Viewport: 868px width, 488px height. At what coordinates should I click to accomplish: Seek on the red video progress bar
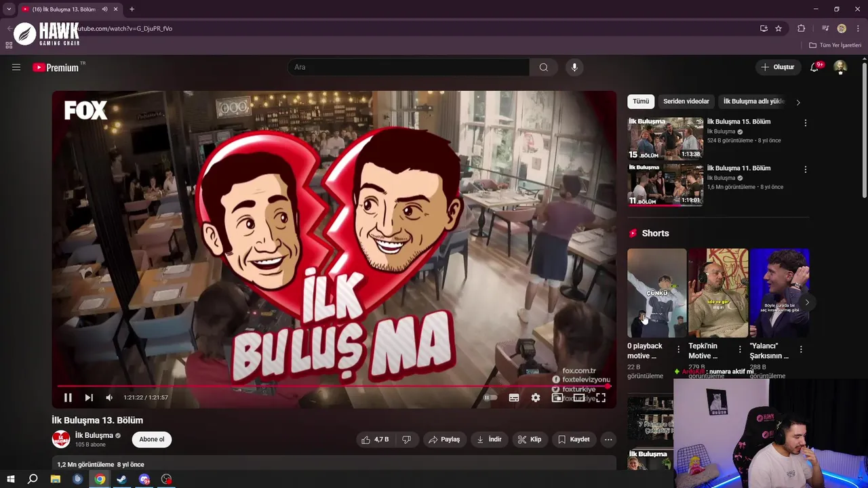point(333,386)
